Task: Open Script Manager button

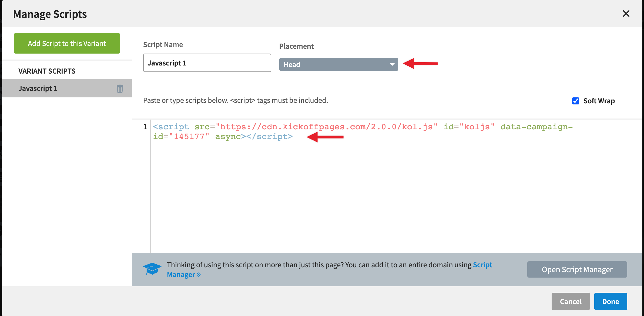Action: coord(577,269)
